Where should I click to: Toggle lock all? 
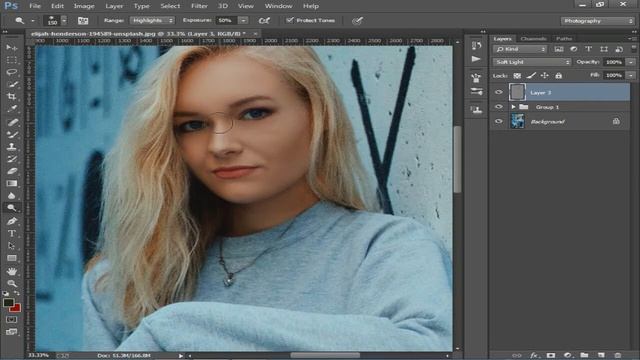tap(558, 76)
